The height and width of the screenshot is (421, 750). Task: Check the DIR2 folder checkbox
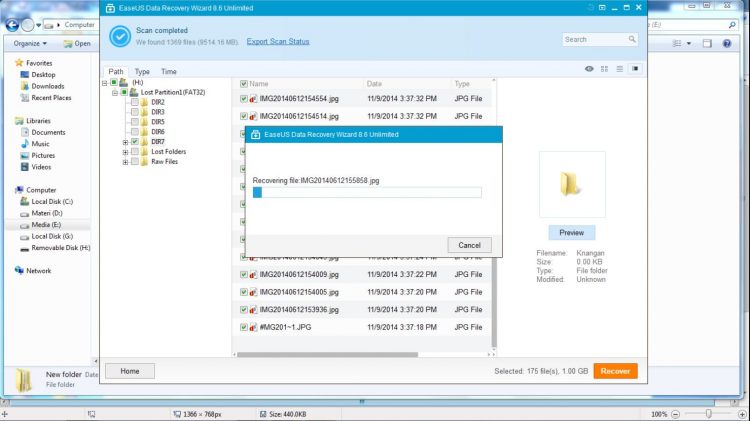[135, 102]
